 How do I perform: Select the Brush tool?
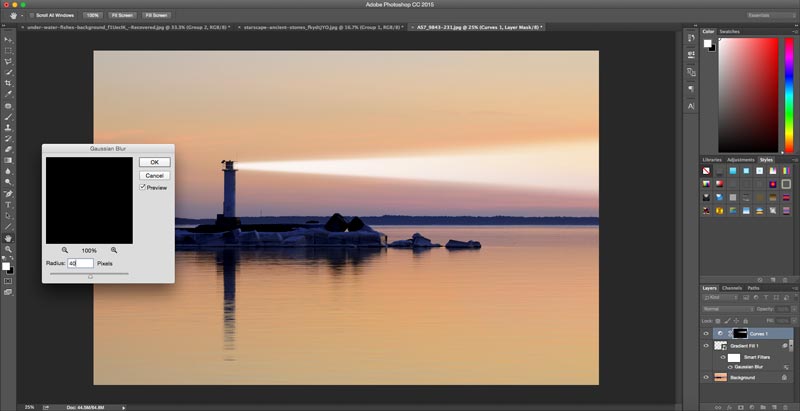tap(8, 117)
